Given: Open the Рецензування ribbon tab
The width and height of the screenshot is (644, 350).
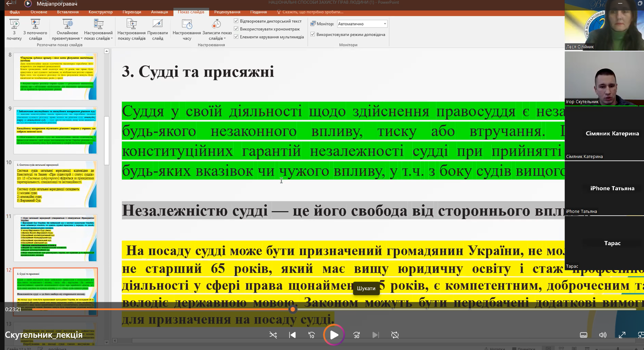Looking at the screenshot, I should tap(227, 12).
